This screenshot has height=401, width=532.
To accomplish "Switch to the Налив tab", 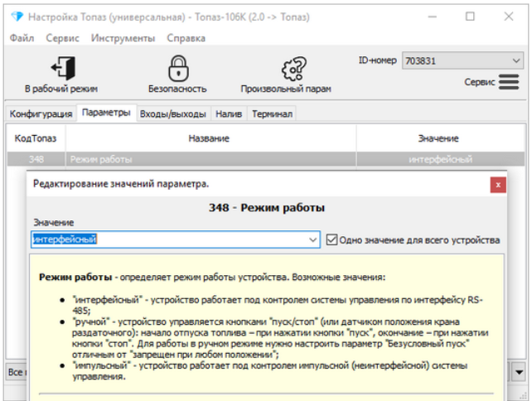I will [229, 114].
